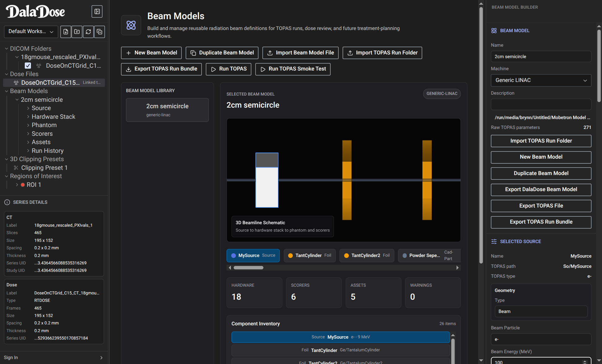Image resolution: width=602 pixels, height=364 pixels.
Task: Click Export DalaDose Beam Model button
Action: coord(541,190)
